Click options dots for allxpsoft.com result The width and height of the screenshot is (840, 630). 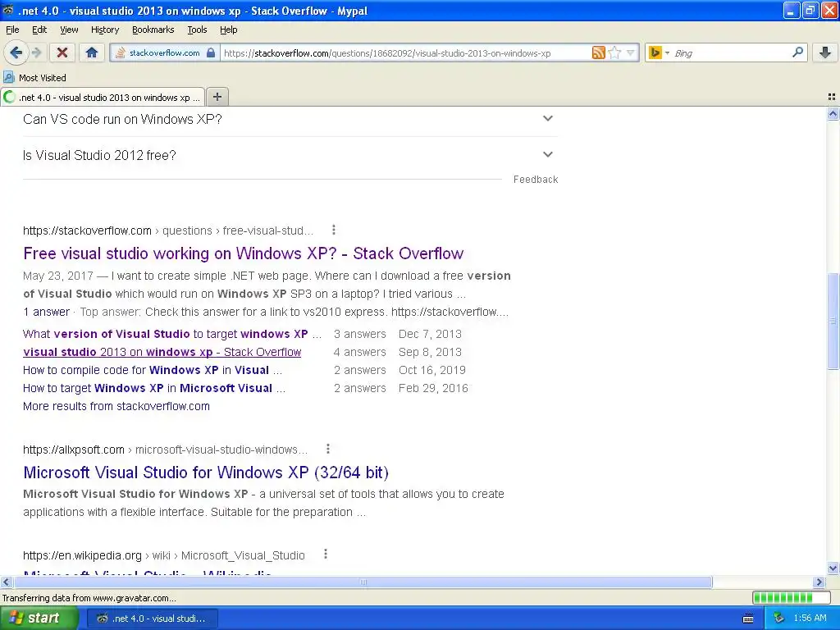click(328, 449)
